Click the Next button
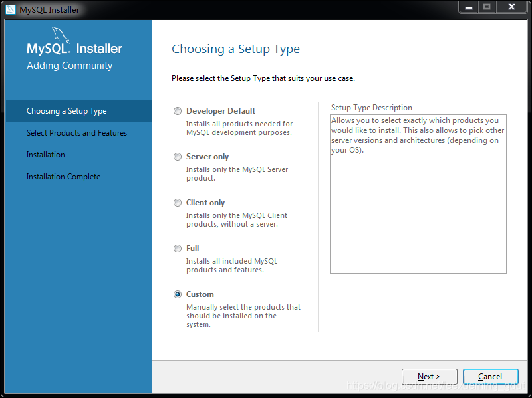The width and height of the screenshot is (532, 398). point(429,376)
